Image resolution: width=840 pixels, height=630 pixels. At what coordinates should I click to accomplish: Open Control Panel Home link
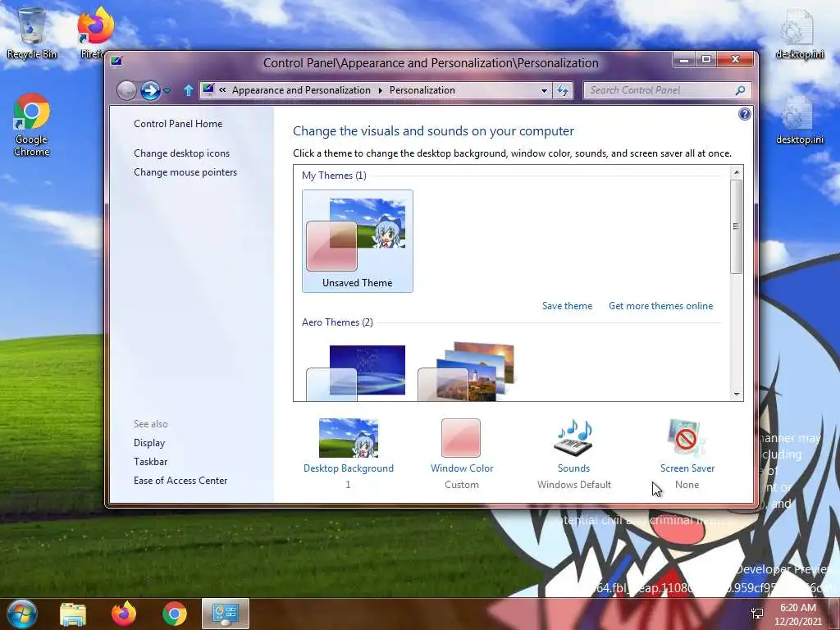[x=178, y=124]
